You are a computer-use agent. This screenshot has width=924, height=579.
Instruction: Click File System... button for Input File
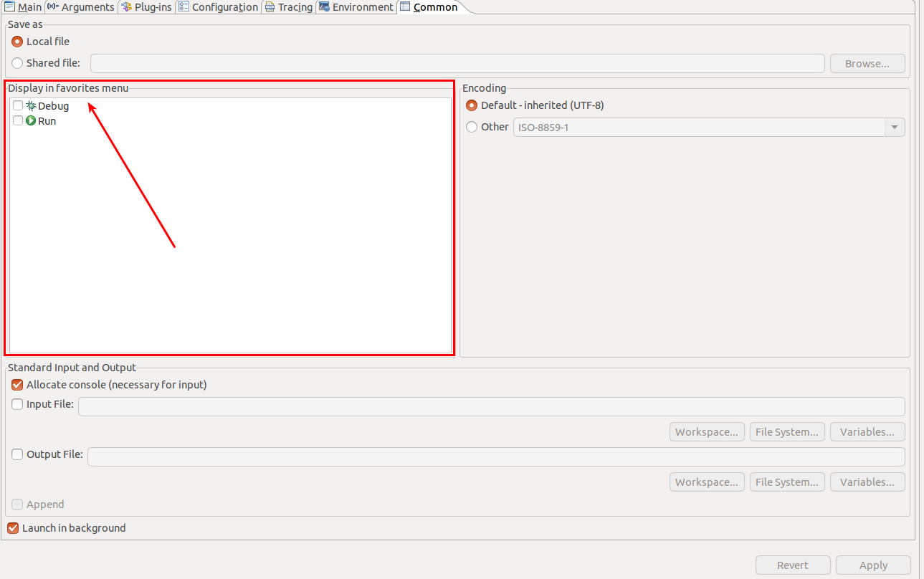(x=787, y=432)
